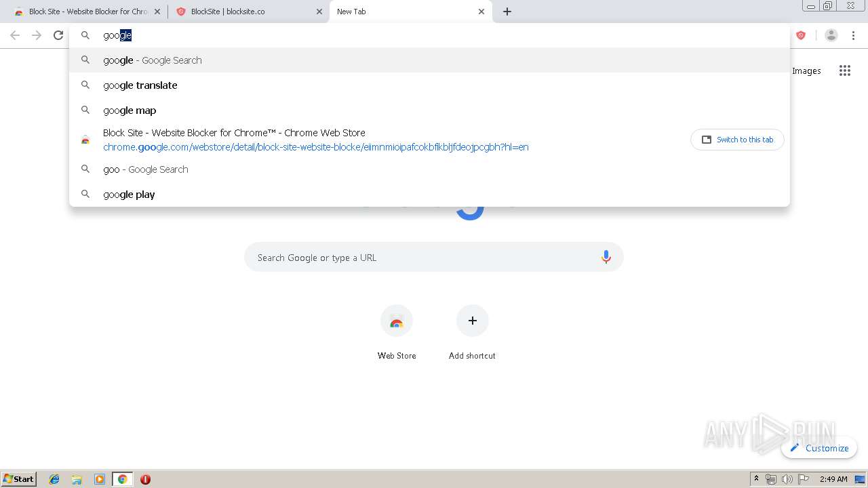
Task: Open the Windows Start menu
Action: [19, 479]
